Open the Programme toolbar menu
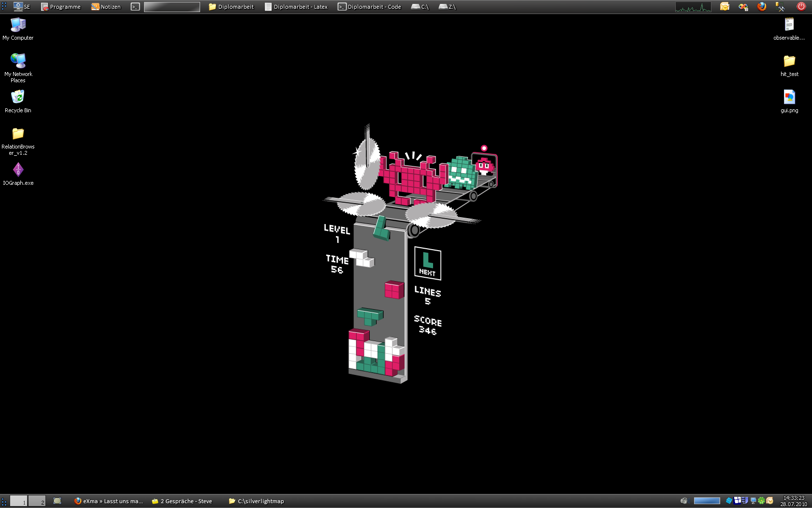 coord(61,7)
